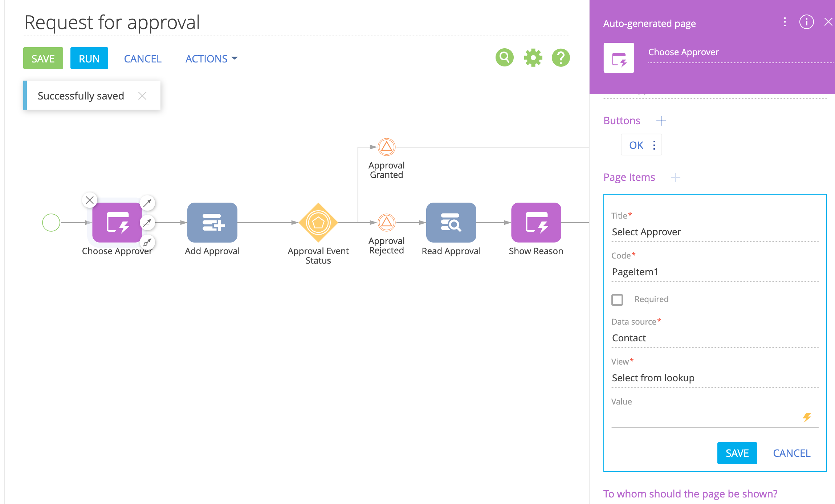Click the Approval Granted label
Viewport: 835px width, 504px height.
coord(387,170)
